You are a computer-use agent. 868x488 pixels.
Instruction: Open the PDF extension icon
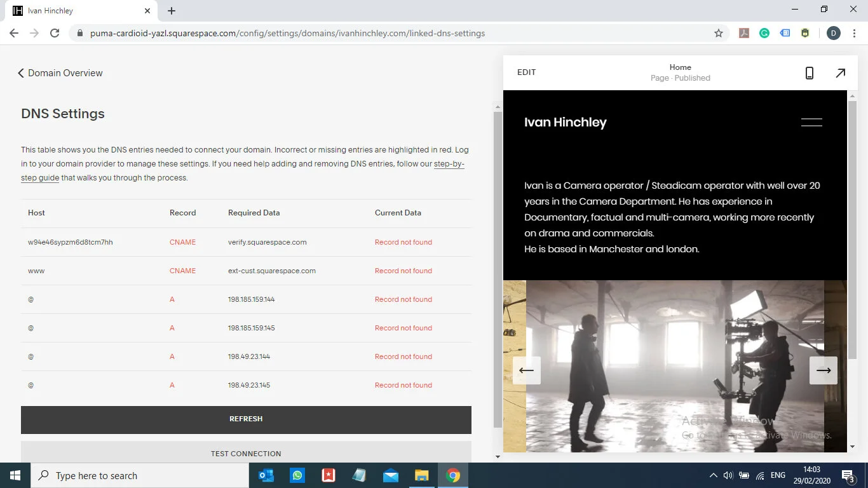[x=744, y=33]
